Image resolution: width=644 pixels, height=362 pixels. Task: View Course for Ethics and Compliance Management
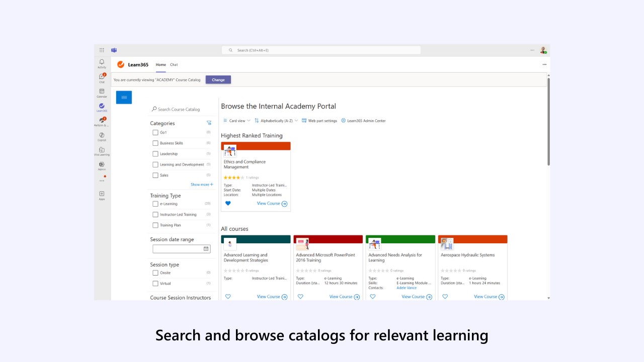(272, 204)
